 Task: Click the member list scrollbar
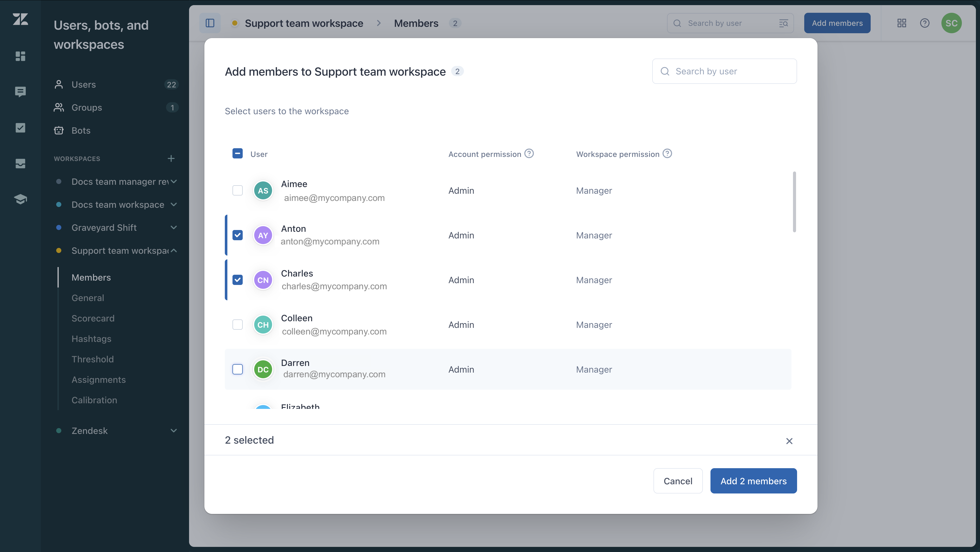pos(794,202)
